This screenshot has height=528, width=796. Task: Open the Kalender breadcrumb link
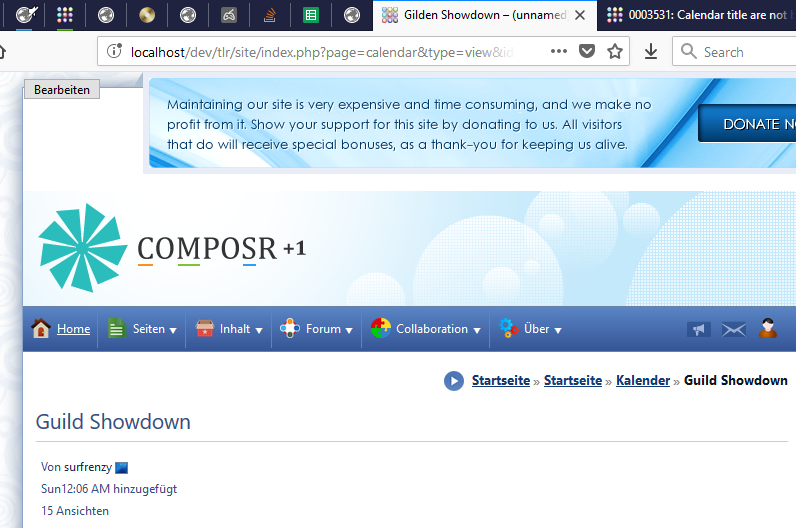(x=643, y=381)
